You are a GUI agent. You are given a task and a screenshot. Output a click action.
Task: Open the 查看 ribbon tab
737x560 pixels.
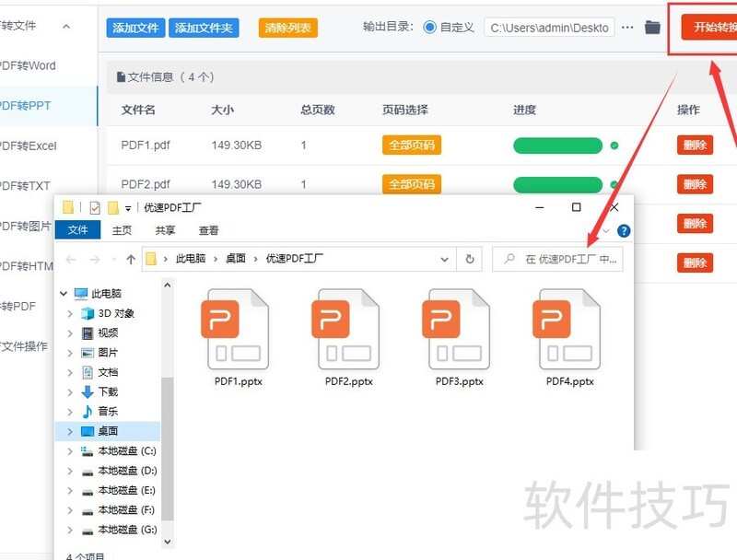pyautogui.click(x=210, y=229)
